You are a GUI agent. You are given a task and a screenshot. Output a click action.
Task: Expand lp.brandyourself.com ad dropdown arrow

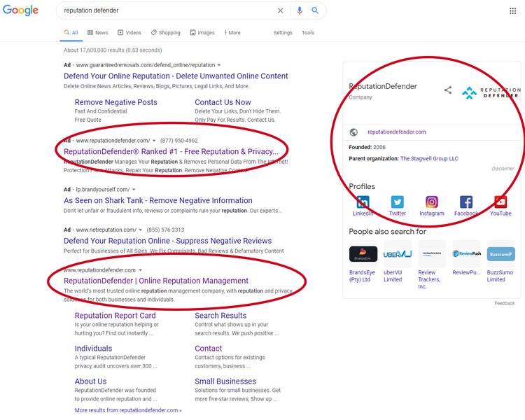pos(134,190)
